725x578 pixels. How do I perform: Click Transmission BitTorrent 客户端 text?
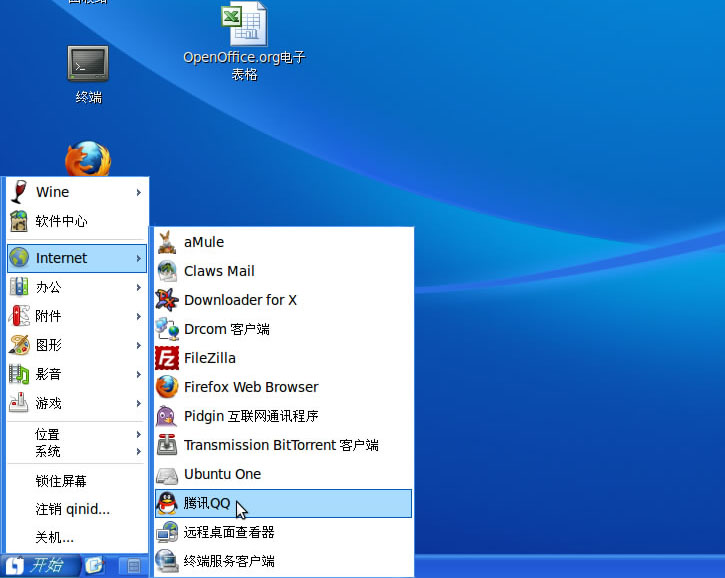coord(281,445)
